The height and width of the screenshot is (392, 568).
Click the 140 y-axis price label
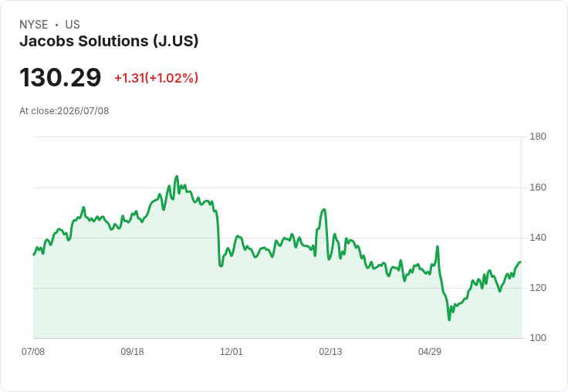tap(538, 238)
